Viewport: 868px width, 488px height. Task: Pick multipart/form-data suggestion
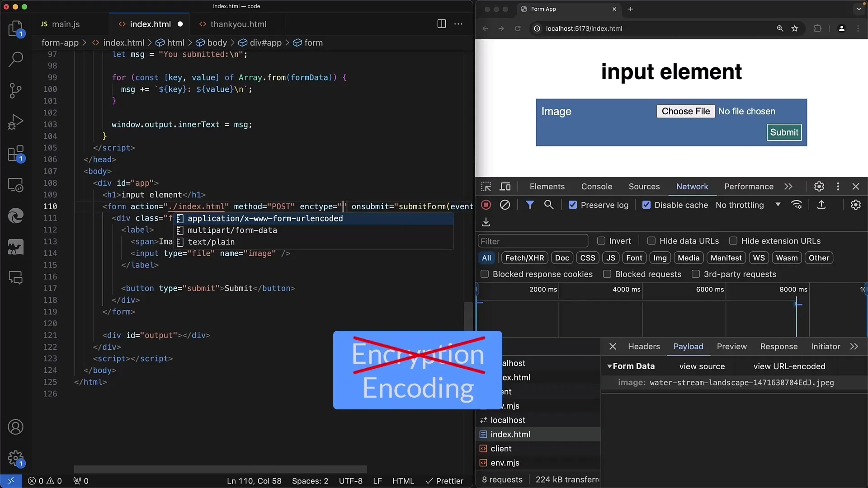tap(314, 230)
